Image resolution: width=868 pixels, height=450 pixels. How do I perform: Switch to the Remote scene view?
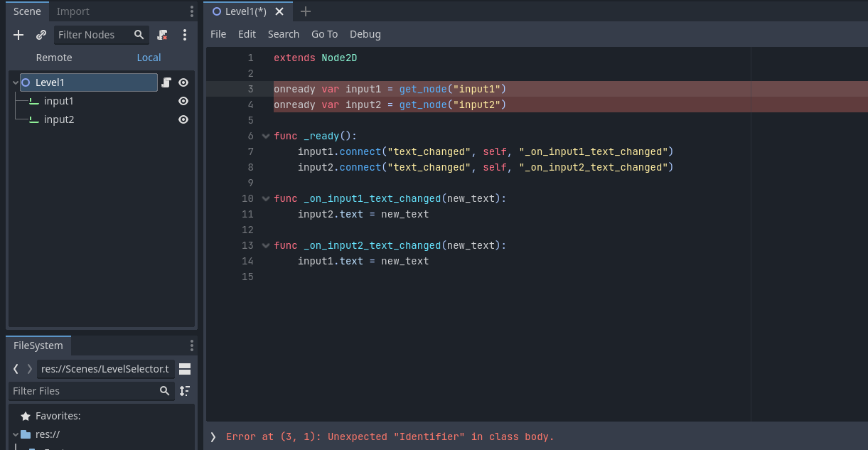pyautogui.click(x=53, y=58)
